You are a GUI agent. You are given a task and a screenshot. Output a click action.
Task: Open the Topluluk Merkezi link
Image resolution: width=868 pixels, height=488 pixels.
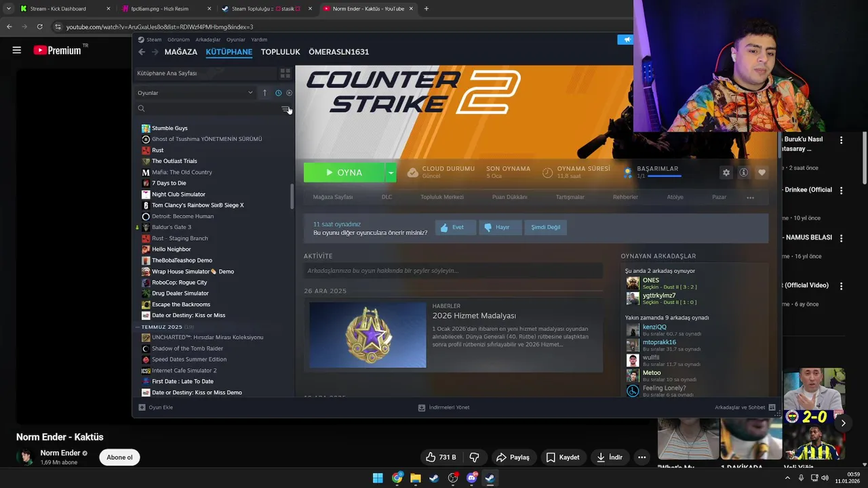pos(442,197)
